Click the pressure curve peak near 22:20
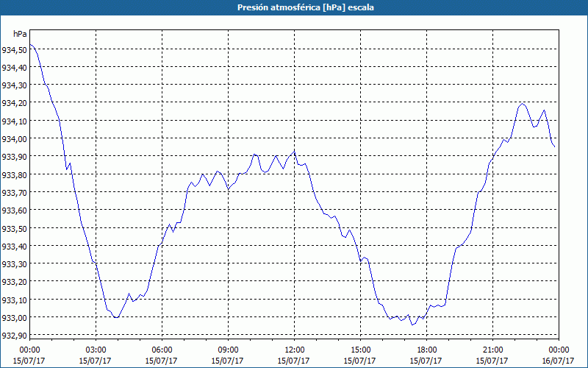 point(522,103)
